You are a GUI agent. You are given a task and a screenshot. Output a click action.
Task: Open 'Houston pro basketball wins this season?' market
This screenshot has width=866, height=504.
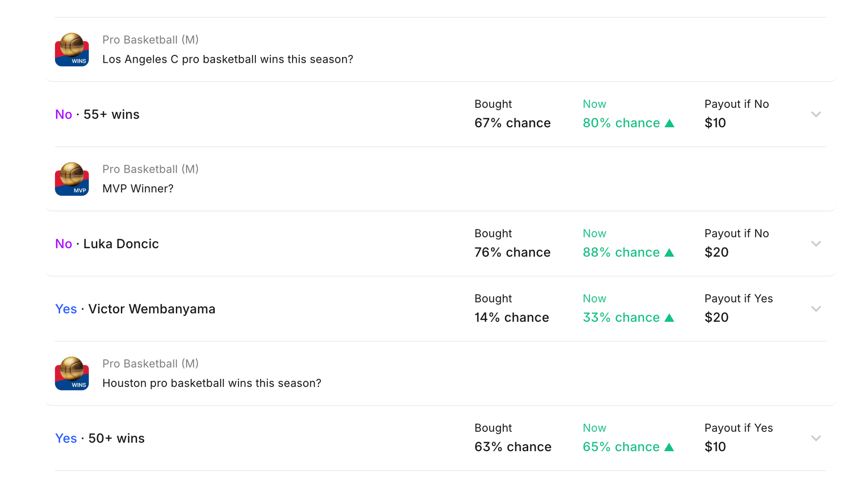(x=211, y=383)
